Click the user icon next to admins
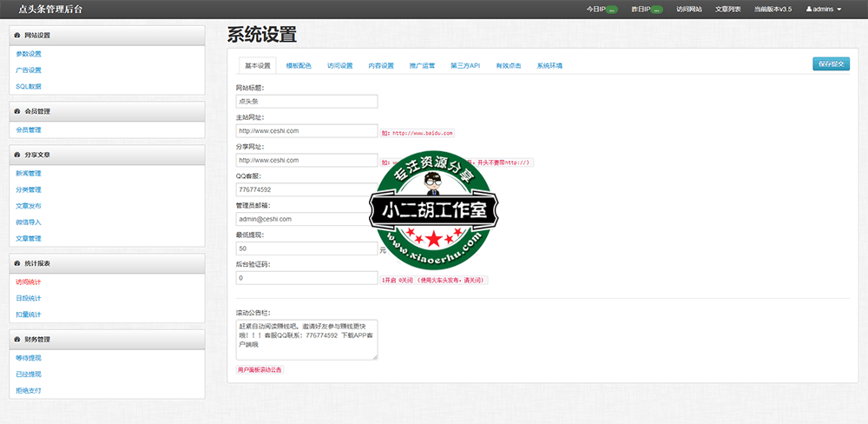 [809, 9]
